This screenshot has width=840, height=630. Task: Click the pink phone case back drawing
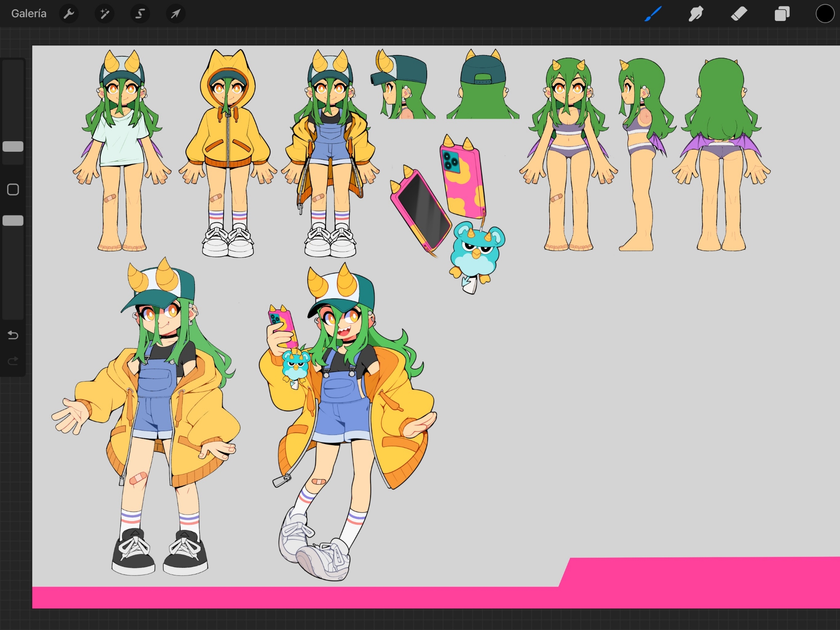coord(462,181)
